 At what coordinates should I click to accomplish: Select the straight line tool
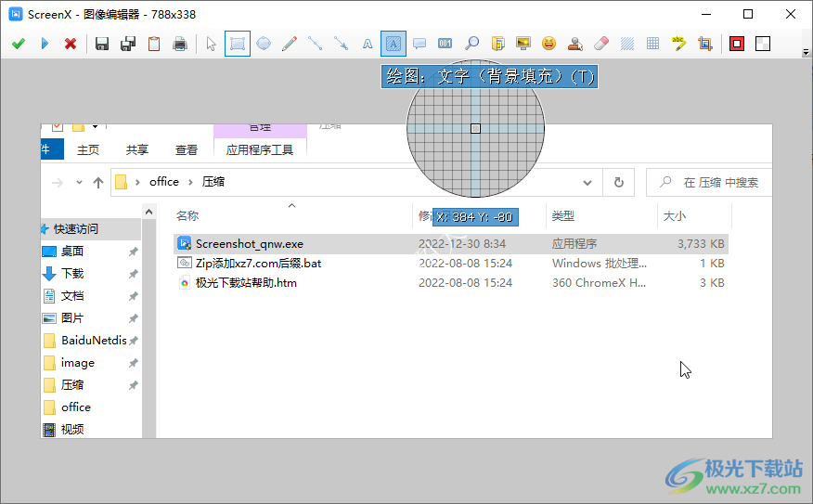316,44
